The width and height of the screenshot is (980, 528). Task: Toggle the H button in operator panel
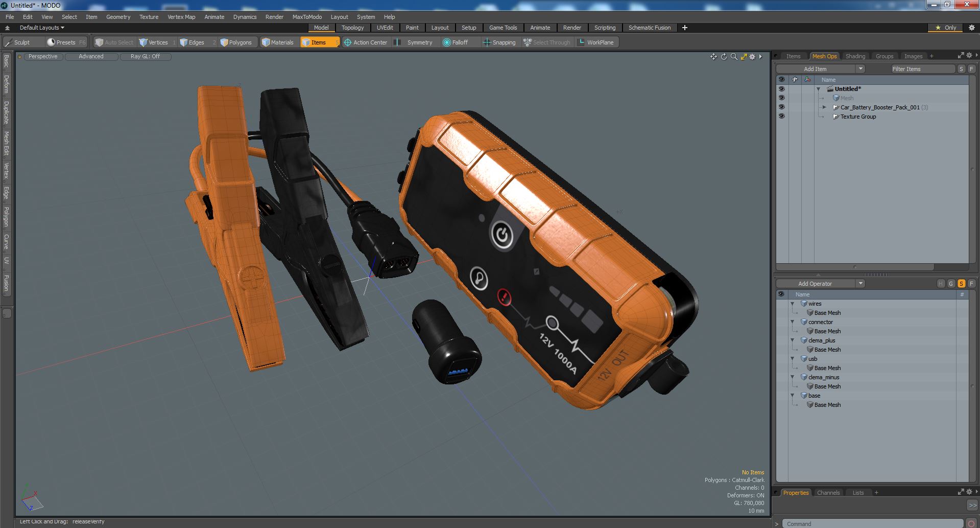(941, 284)
